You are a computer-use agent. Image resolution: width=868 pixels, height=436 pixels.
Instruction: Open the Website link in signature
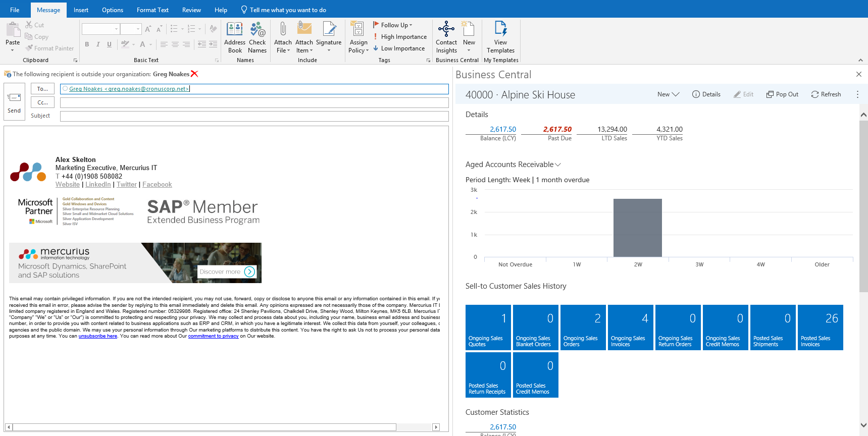68,185
